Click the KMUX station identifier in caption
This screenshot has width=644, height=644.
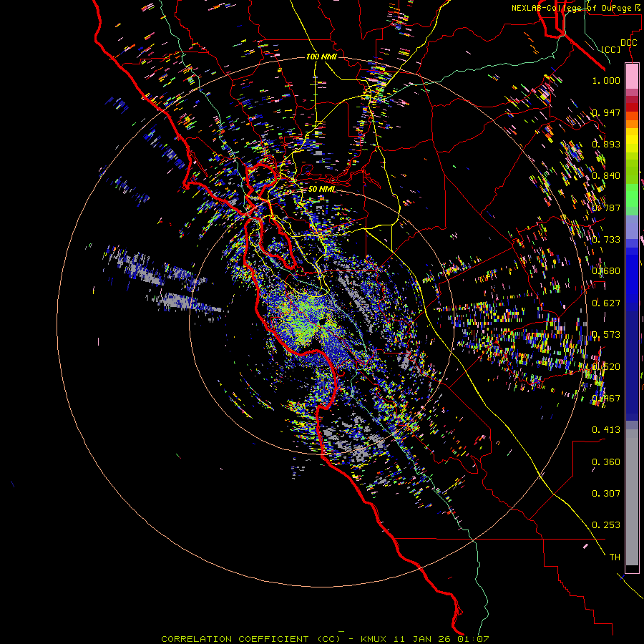[x=374, y=639]
